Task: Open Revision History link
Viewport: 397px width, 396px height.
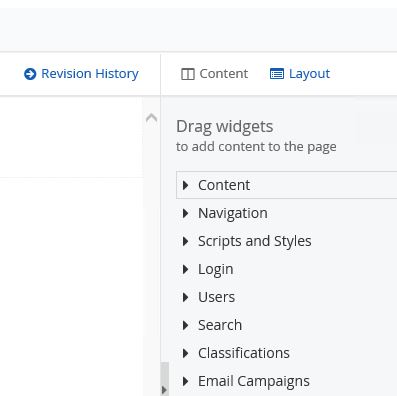Action: [81, 74]
